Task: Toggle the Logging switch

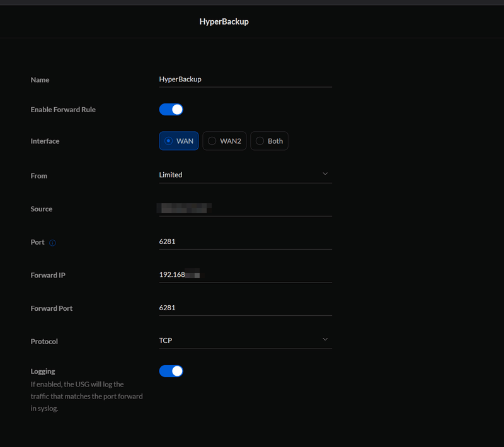Action: [171, 371]
